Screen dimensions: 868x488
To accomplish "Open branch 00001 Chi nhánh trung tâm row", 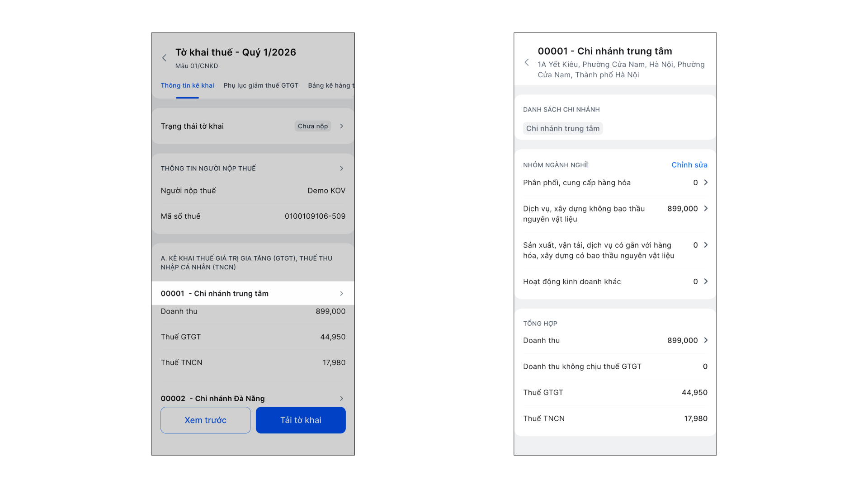I will click(x=253, y=293).
